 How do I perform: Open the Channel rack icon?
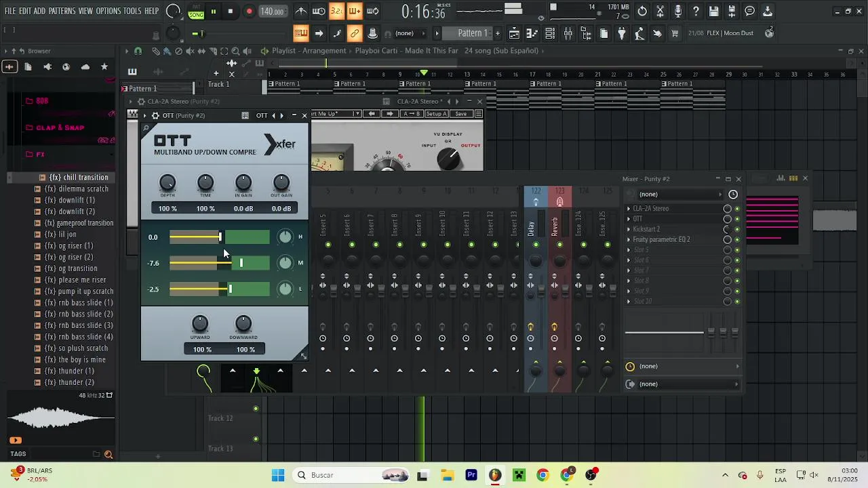point(550,33)
